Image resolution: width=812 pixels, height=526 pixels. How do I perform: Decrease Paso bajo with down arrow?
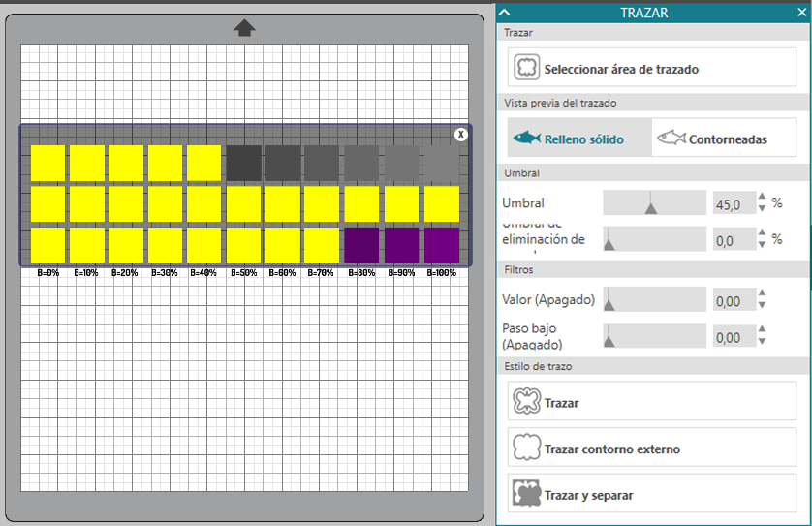[762, 341]
